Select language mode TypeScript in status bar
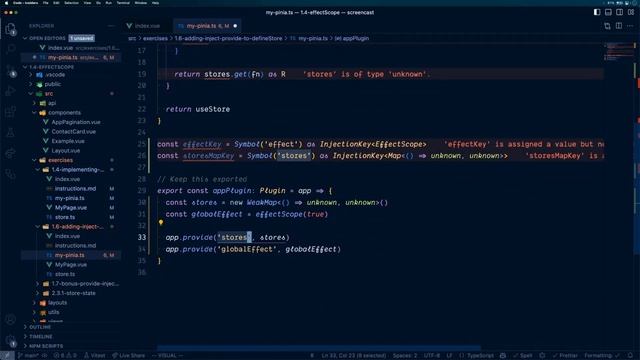Viewport: 640px width, 360px height. [476, 356]
